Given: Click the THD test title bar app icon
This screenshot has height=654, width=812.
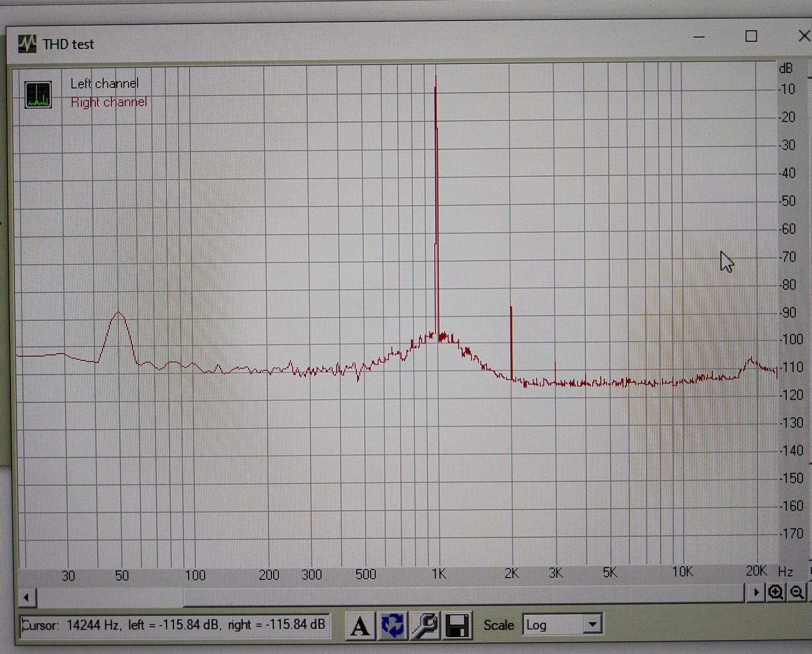Looking at the screenshot, I should click(27, 44).
